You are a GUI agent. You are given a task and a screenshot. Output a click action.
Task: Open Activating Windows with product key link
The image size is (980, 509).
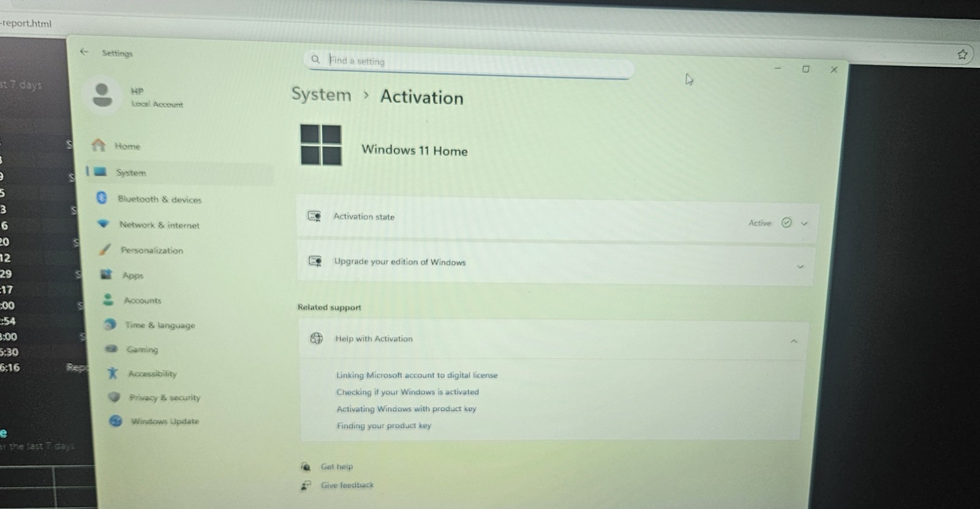click(x=406, y=409)
